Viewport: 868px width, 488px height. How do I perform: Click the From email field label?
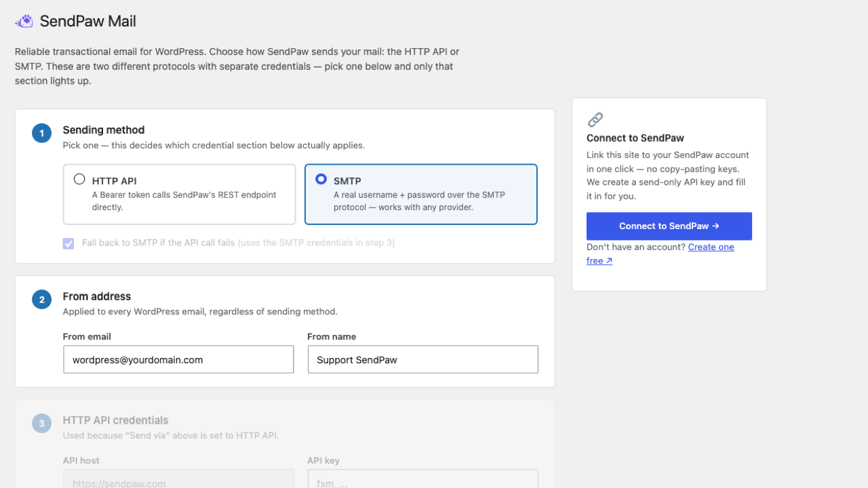(87, 337)
